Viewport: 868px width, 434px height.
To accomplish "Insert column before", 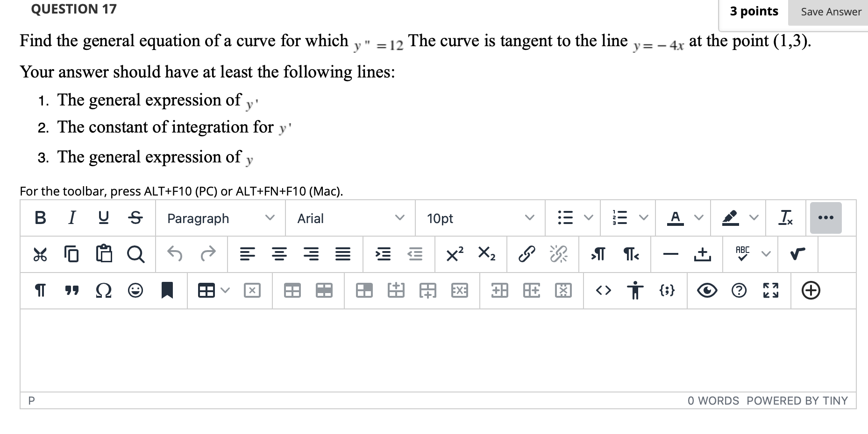I will (500, 291).
